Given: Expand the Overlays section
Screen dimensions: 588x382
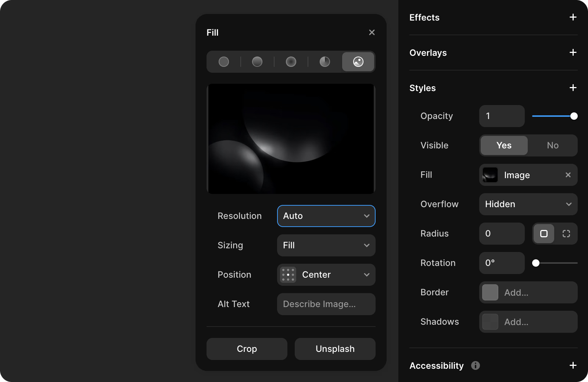Looking at the screenshot, I should pyautogui.click(x=573, y=53).
